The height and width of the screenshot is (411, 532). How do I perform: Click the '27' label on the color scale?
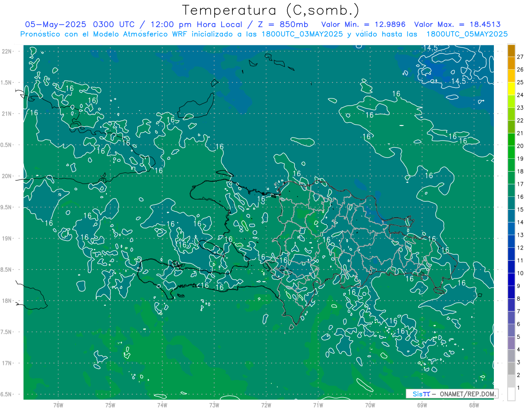coord(520,57)
